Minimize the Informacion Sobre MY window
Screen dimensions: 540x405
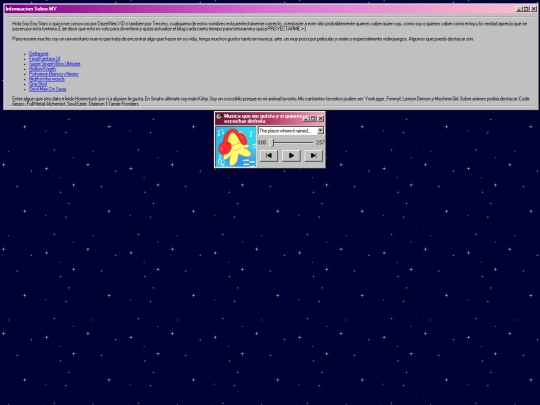519,9
